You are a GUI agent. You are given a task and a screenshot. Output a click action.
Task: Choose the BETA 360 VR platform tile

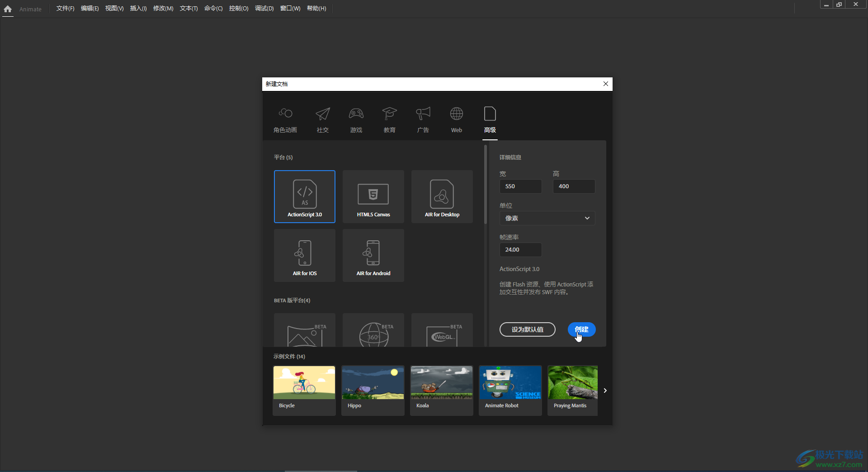click(x=373, y=330)
